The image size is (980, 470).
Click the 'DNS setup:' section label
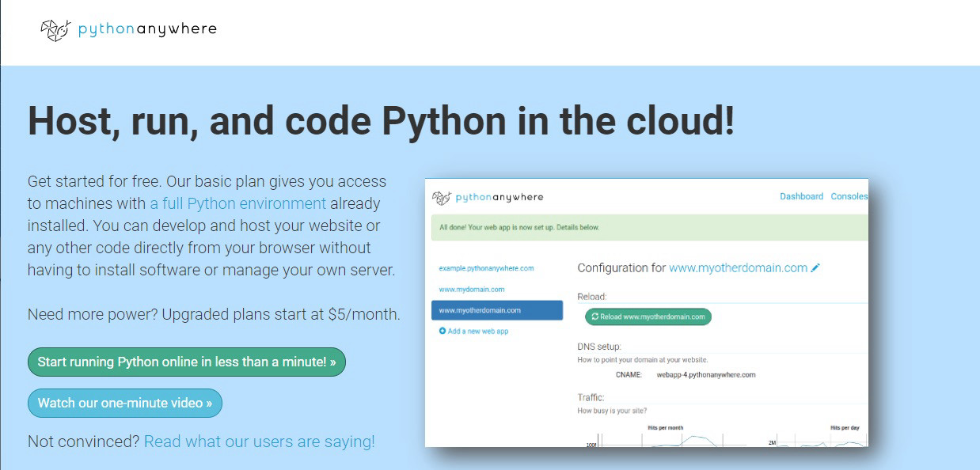(x=599, y=347)
